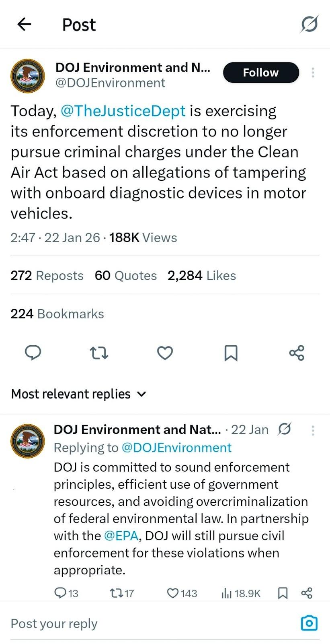Follow DOJ Environment account
This screenshot has width=330, height=644.
point(260,72)
